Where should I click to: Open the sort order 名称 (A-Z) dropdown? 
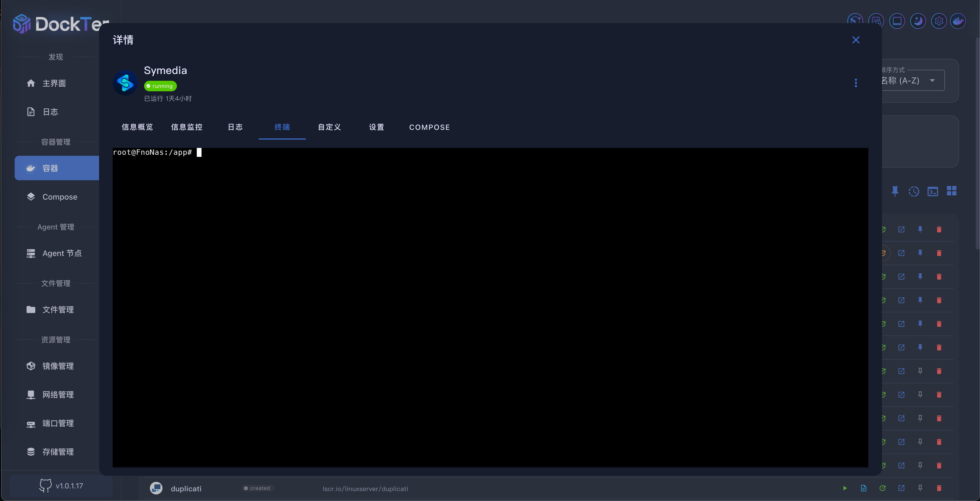[x=913, y=80]
